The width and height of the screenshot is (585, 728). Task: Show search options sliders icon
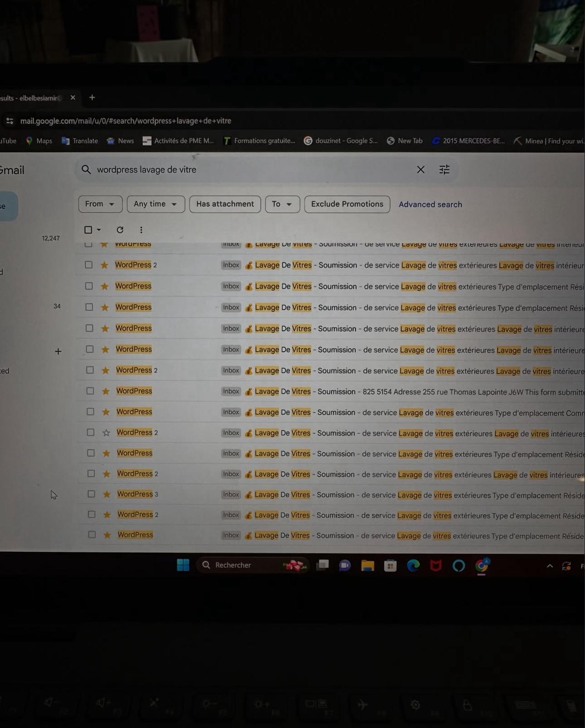pos(444,170)
